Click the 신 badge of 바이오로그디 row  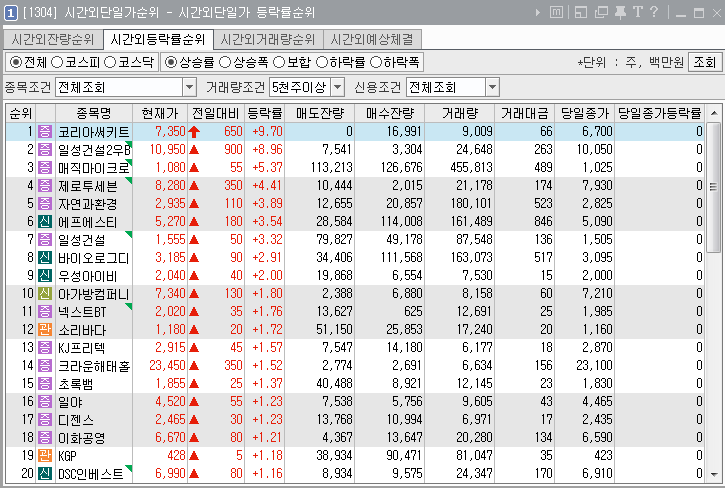(45, 258)
